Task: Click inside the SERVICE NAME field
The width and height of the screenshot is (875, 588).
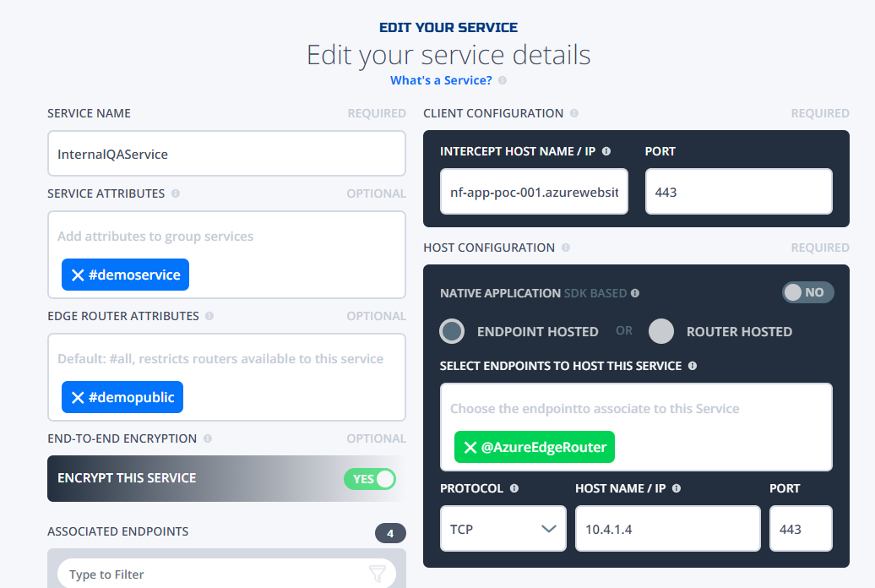Action: [226, 153]
